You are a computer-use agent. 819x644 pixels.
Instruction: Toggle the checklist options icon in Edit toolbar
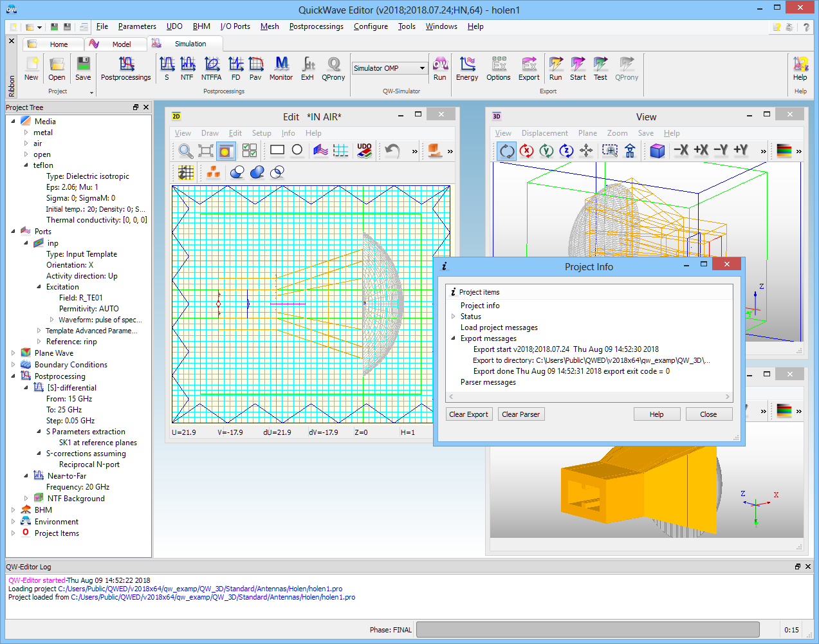pyautogui.click(x=249, y=151)
